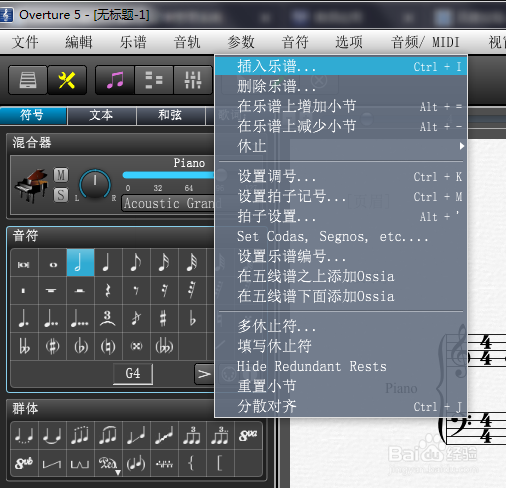
Task: Open the 文件 menu
Action: tap(25, 42)
